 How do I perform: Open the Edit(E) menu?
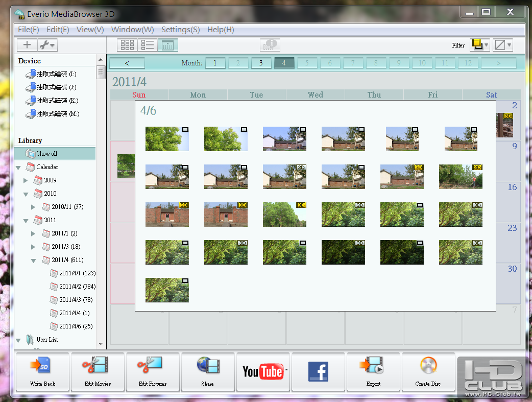click(58, 30)
